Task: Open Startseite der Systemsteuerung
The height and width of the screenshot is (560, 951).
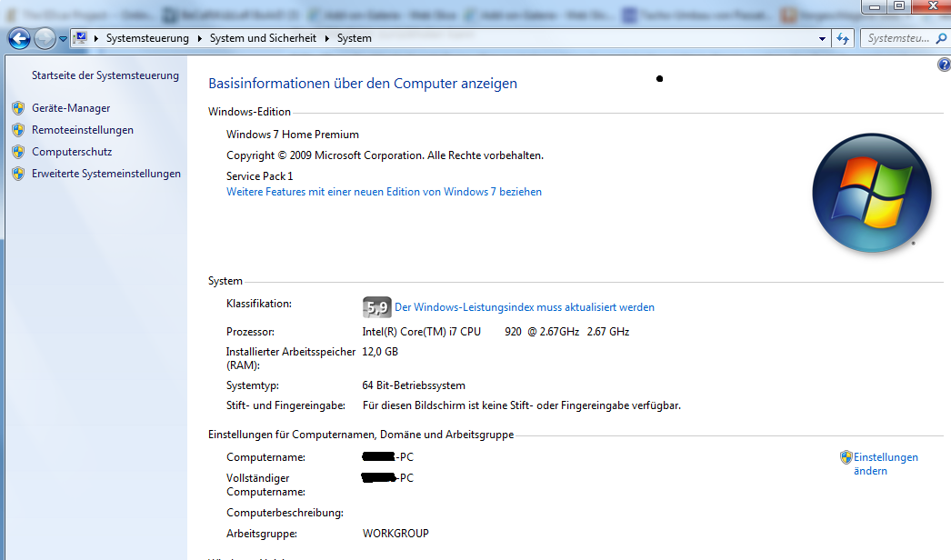Action: pyautogui.click(x=105, y=75)
